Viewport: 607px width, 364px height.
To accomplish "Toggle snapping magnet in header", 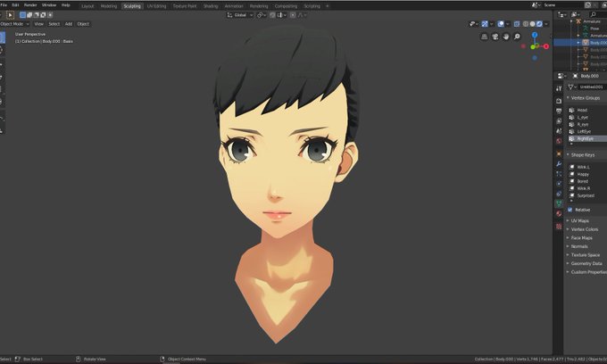I will point(272,15).
